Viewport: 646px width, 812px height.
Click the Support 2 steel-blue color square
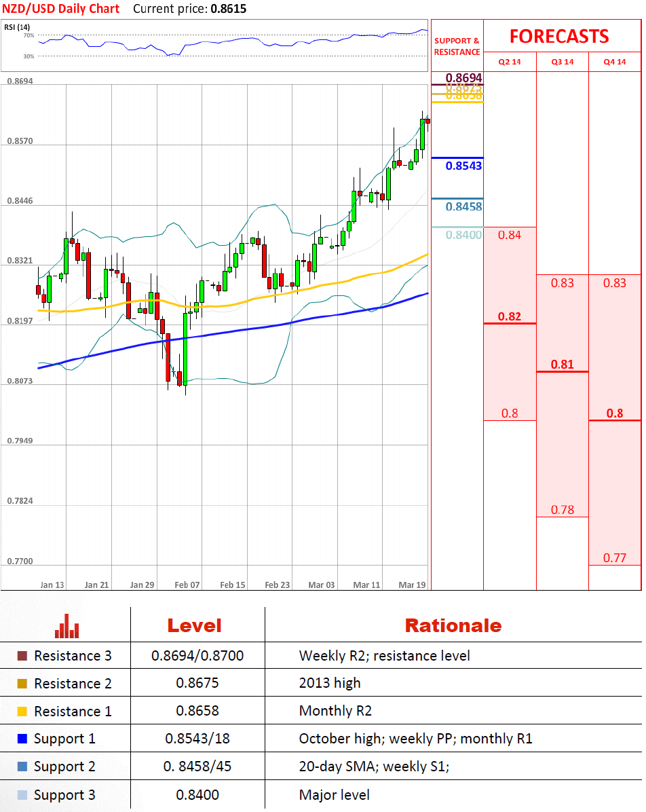(22, 767)
